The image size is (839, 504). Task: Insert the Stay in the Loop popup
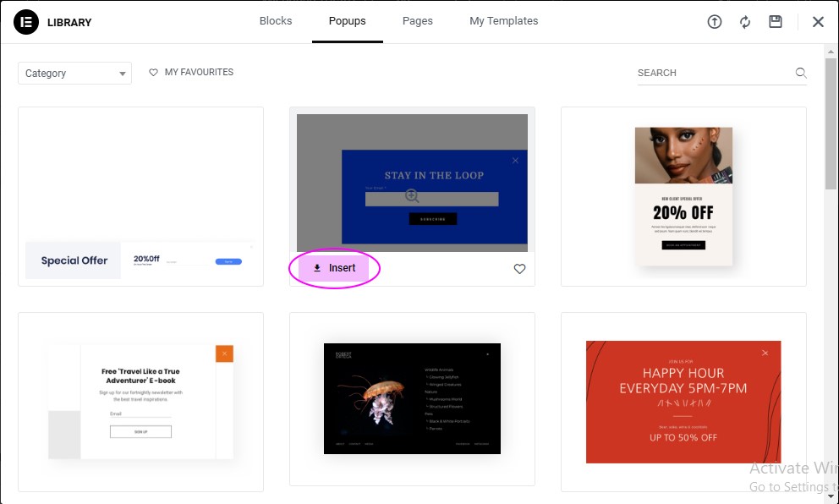click(334, 268)
